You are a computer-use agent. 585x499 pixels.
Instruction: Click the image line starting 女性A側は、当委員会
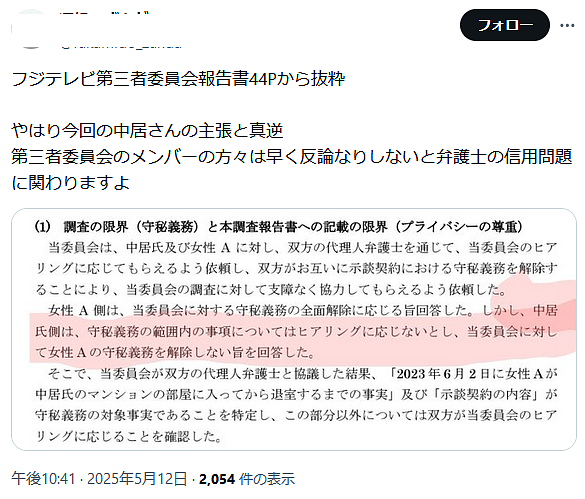tap(303, 310)
